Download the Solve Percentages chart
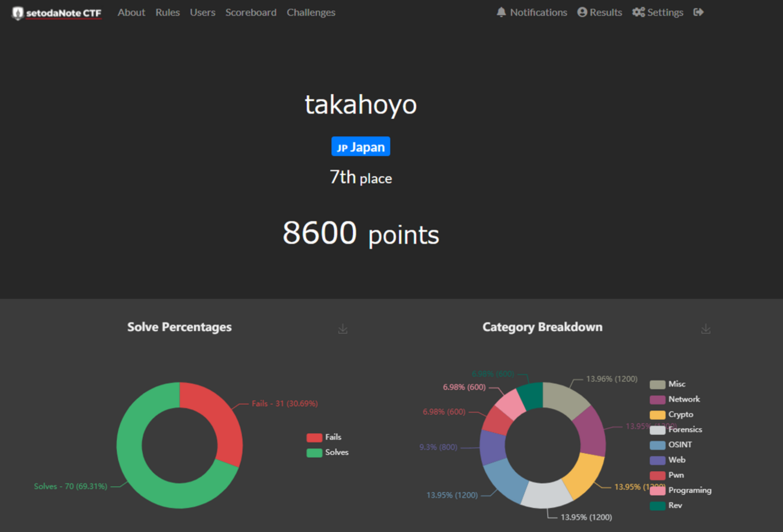 (343, 328)
